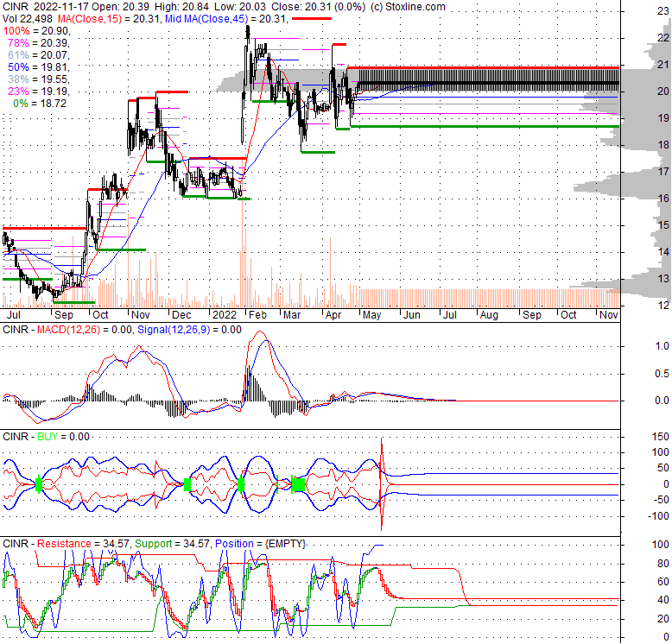Select the green 'Support' label value 34.57

(172, 544)
